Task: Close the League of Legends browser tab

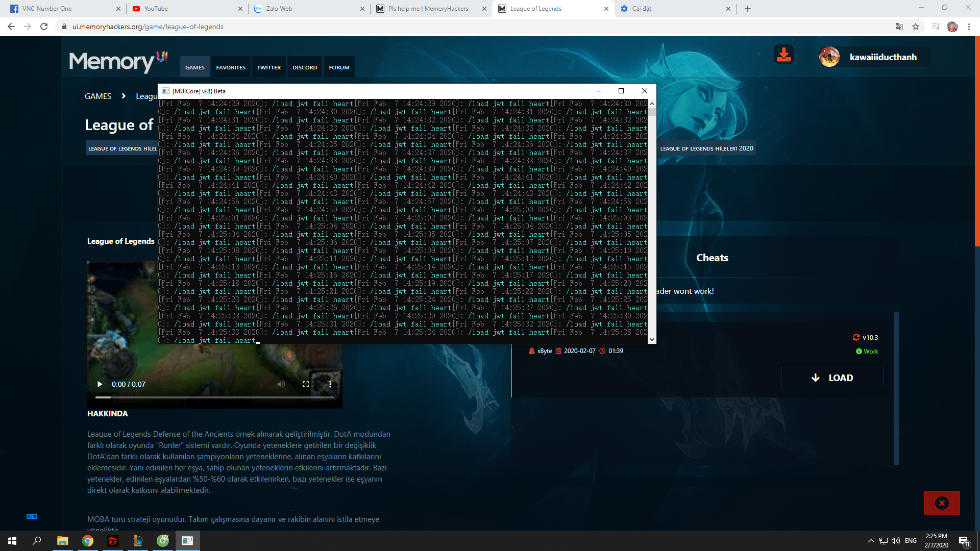Action: (x=606, y=9)
